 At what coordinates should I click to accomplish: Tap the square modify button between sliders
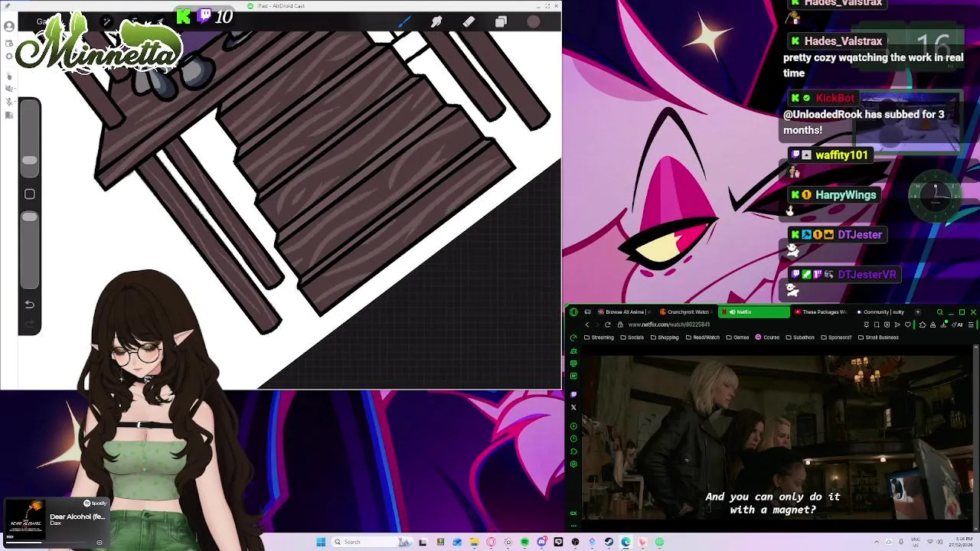click(29, 194)
